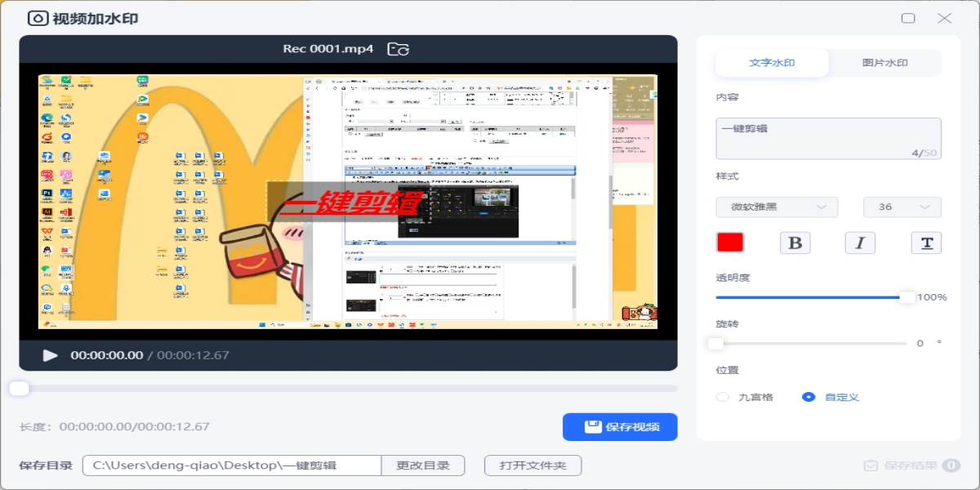
Task: Select the 九宫格 position option
Action: click(x=723, y=397)
